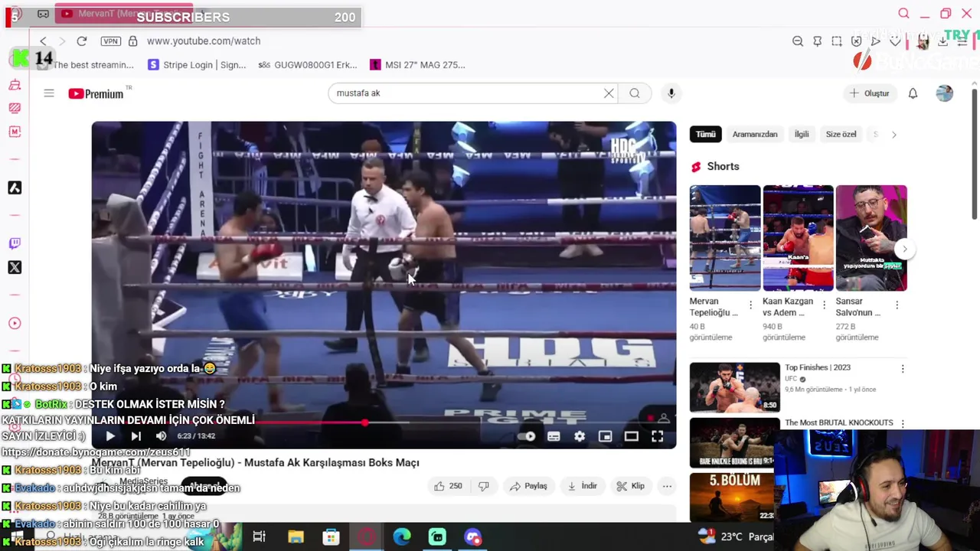Image resolution: width=980 pixels, height=551 pixels.
Task: Click the İndir download button
Action: (x=582, y=486)
